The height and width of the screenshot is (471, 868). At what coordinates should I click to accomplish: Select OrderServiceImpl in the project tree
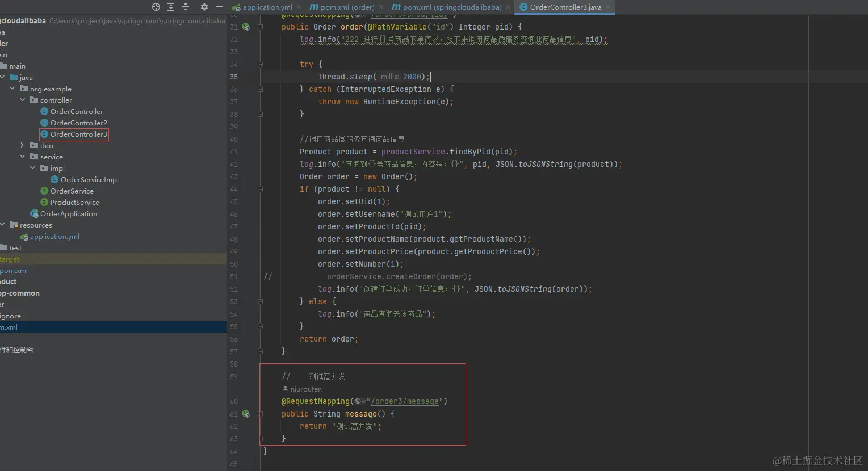coord(89,180)
